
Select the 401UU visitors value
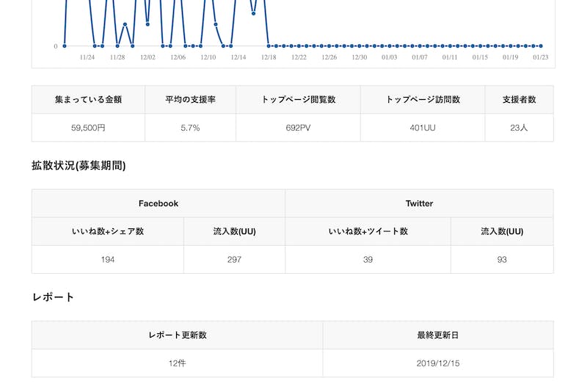[423, 128]
